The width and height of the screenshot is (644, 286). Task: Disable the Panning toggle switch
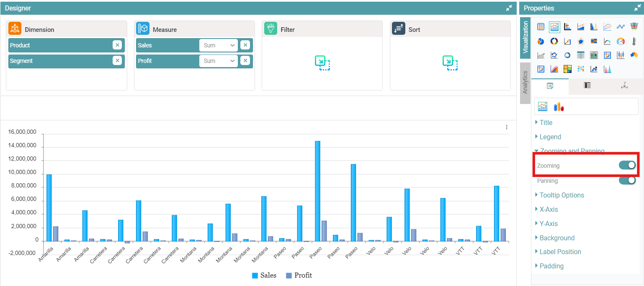627,180
